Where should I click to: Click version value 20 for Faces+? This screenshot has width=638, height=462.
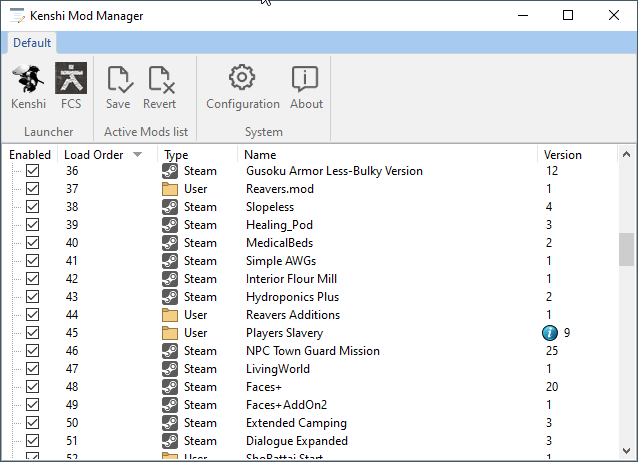[x=552, y=387]
